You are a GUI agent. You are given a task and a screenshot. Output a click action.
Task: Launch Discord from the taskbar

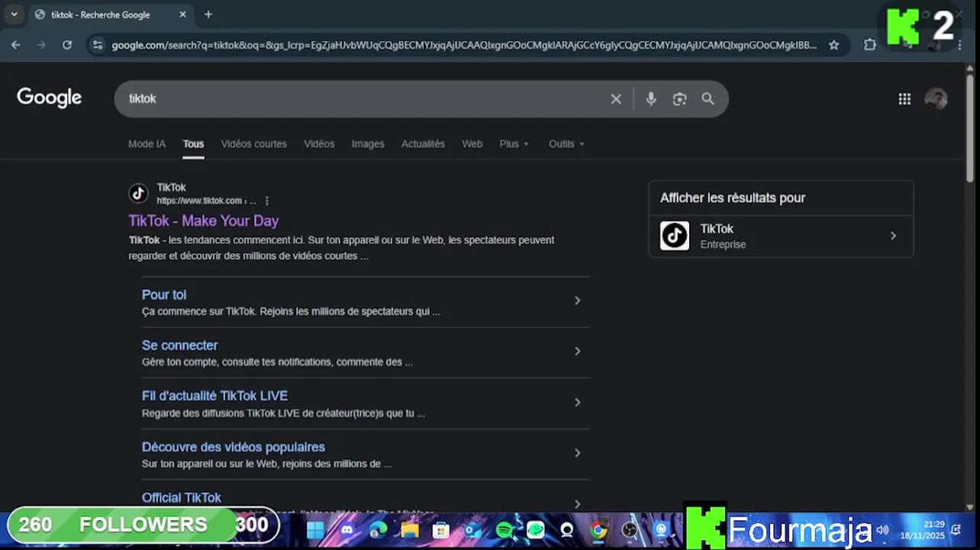[x=347, y=529]
